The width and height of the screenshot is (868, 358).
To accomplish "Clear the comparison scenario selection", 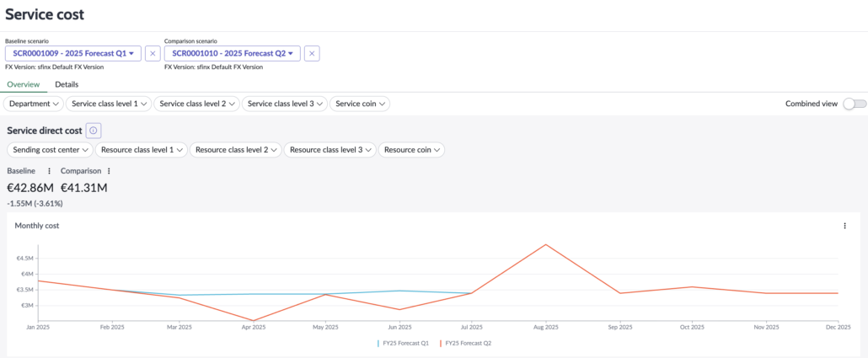I will (312, 53).
